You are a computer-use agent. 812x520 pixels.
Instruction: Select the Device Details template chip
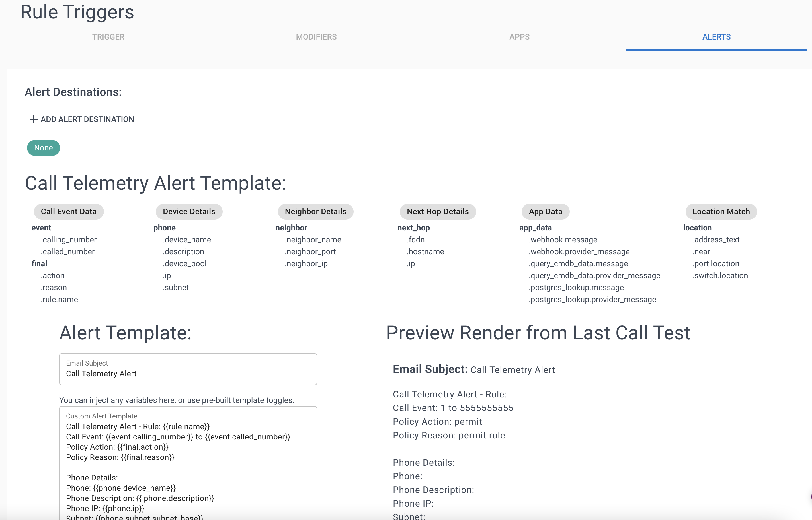(x=188, y=211)
